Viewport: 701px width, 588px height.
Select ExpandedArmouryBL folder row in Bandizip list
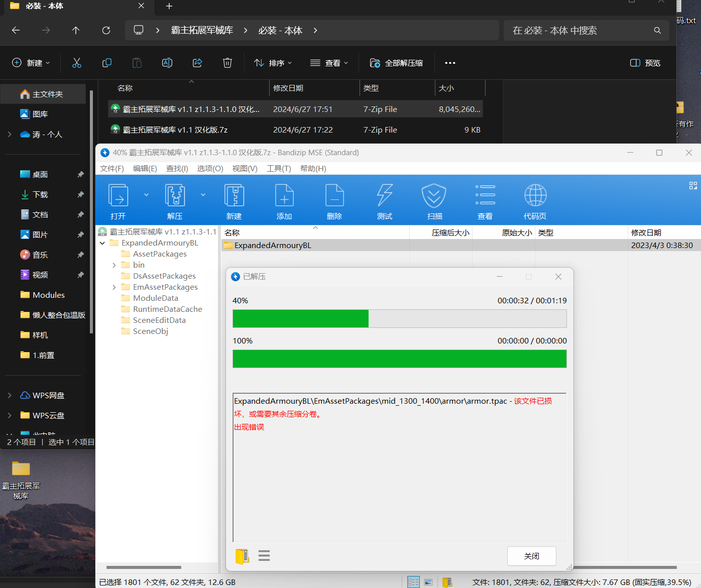coord(461,246)
